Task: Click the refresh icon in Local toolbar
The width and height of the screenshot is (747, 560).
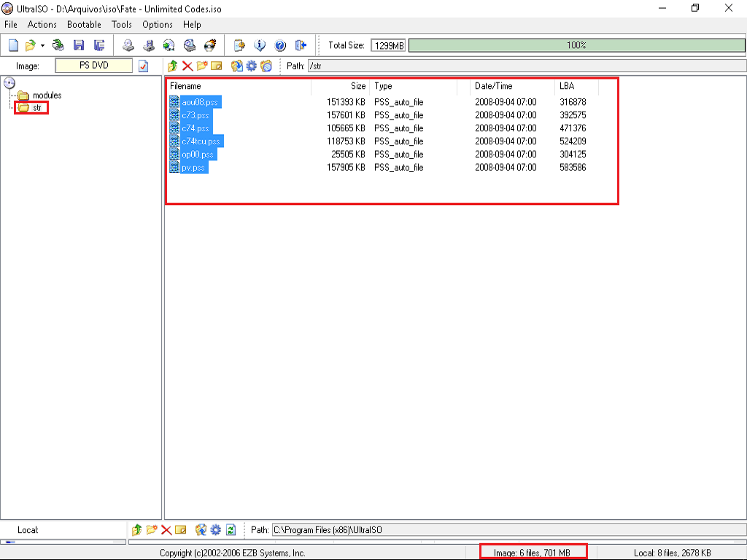Action: pyautogui.click(x=231, y=530)
